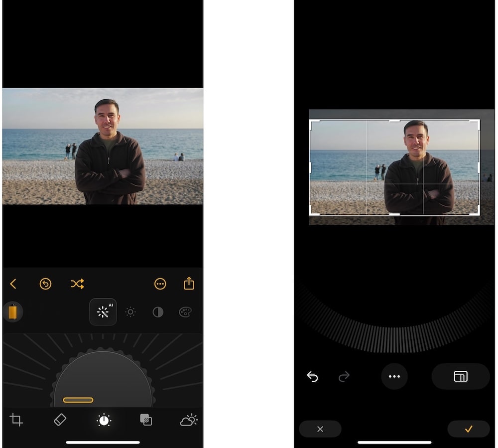Select the contrast half-circle adjustment
Image resolution: width=498 pixels, height=448 pixels.
[x=158, y=312]
